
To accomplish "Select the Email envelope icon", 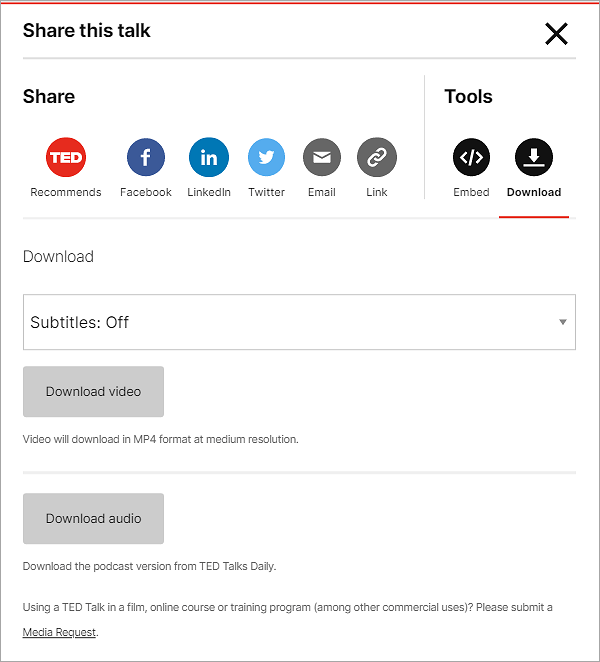I will click(322, 157).
